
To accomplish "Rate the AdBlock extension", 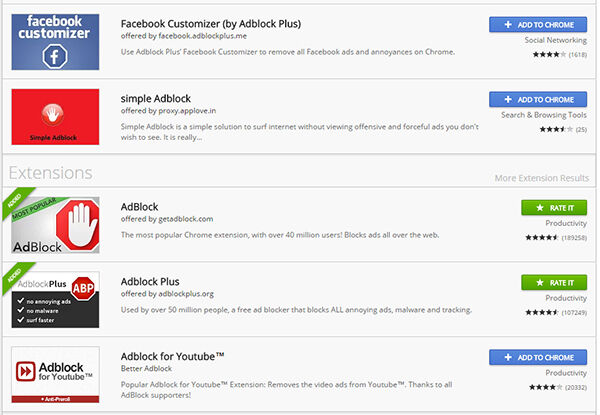I will click(554, 208).
